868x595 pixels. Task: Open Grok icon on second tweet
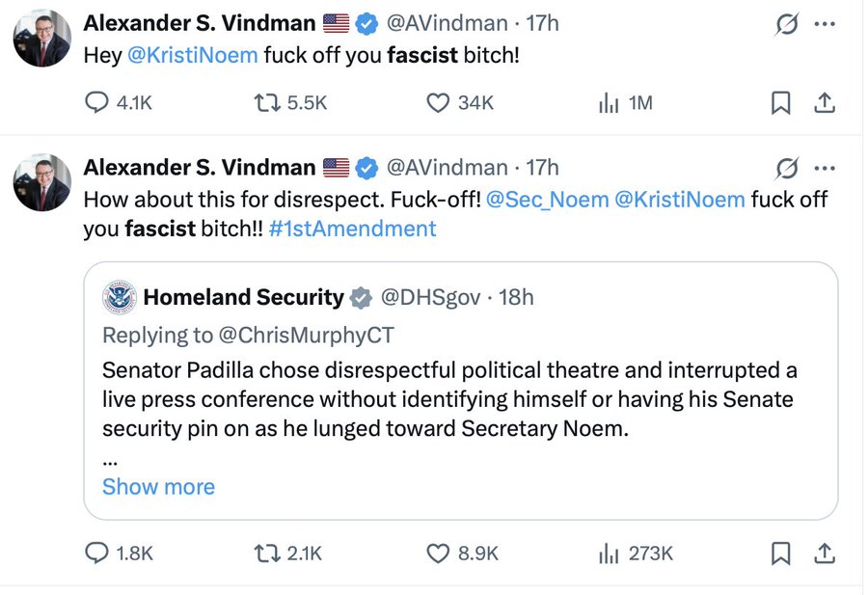coord(787,168)
